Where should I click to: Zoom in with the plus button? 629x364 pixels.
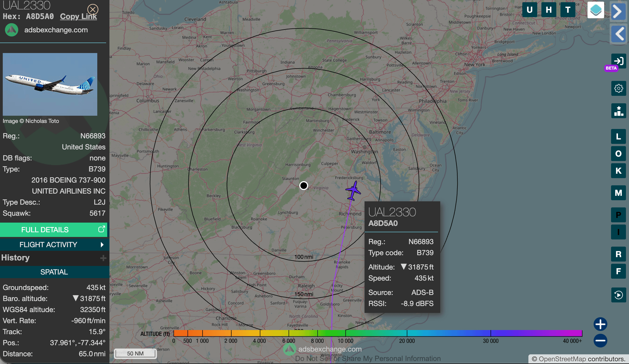(600, 324)
